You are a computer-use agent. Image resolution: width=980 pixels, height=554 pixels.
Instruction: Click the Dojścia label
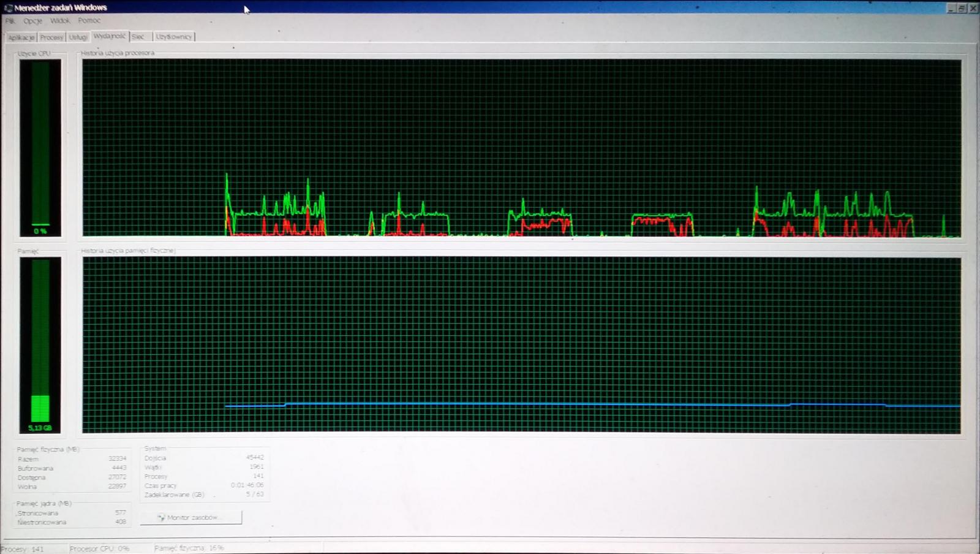point(156,458)
